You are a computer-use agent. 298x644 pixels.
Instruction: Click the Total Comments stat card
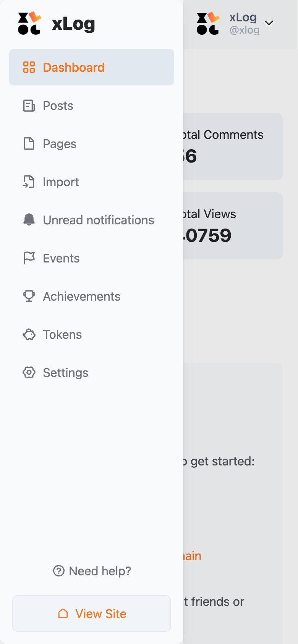[x=233, y=147]
